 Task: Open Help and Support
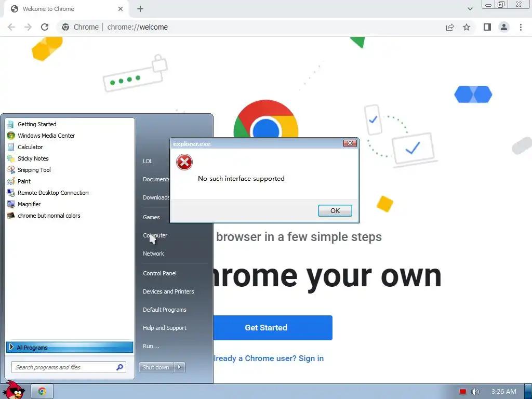[165, 328]
